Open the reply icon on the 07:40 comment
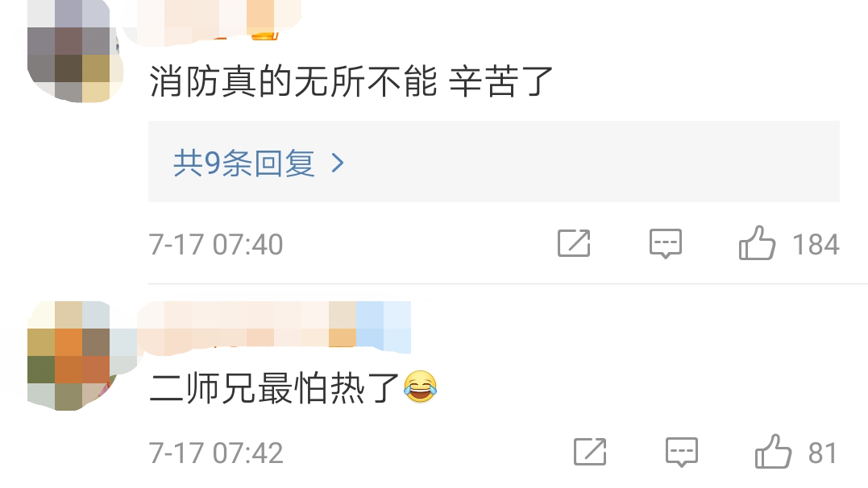Screen dimensions: 868x488 666,243
